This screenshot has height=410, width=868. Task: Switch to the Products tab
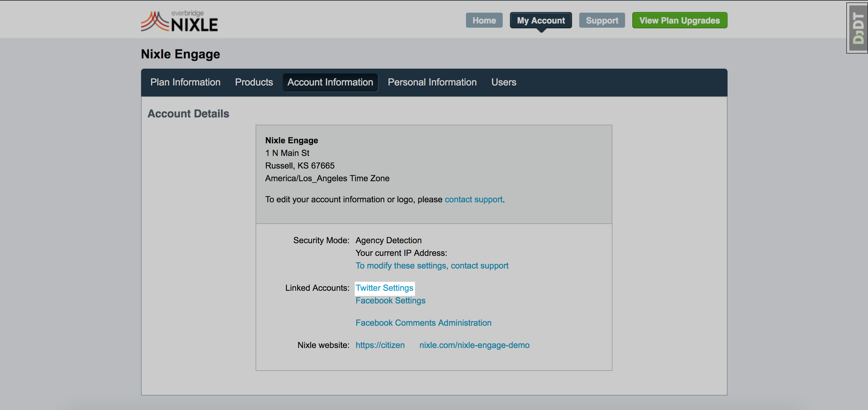254,82
